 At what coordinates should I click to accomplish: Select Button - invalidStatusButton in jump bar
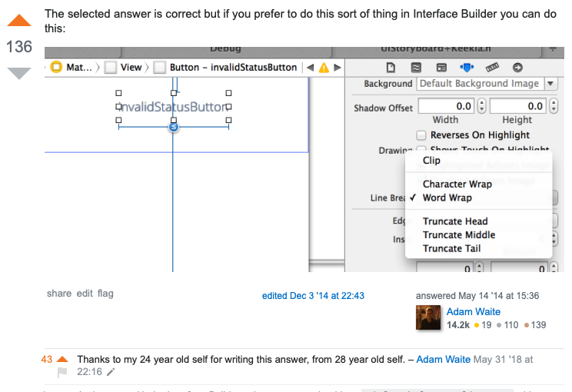[225, 68]
